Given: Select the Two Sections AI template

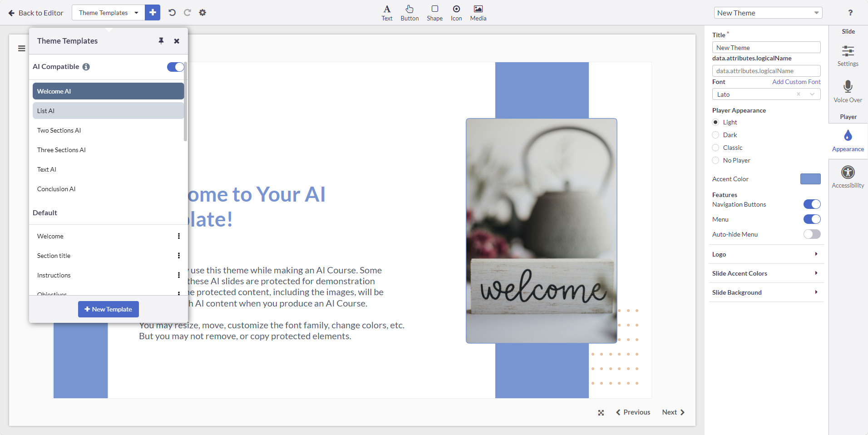Looking at the screenshot, I should tap(59, 130).
